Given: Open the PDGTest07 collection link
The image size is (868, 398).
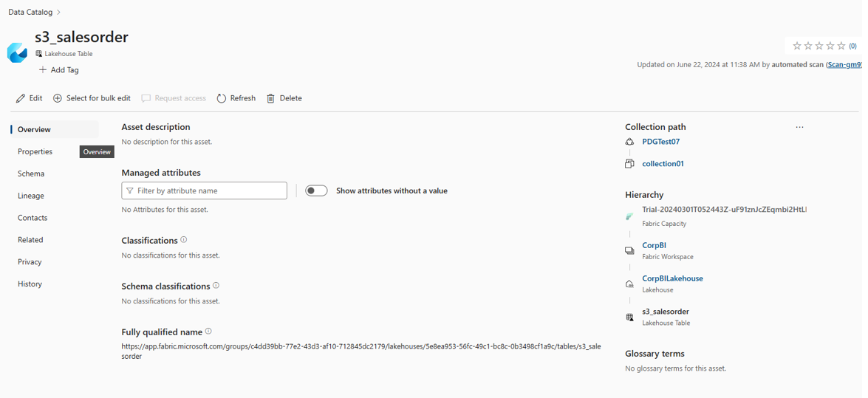Looking at the screenshot, I should (x=661, y=142).
